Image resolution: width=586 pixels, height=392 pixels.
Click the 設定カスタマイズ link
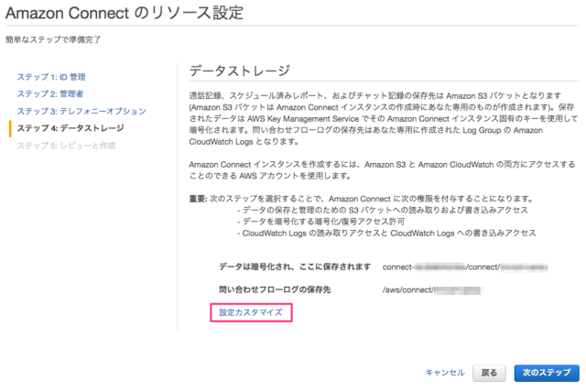coord(251,312)
